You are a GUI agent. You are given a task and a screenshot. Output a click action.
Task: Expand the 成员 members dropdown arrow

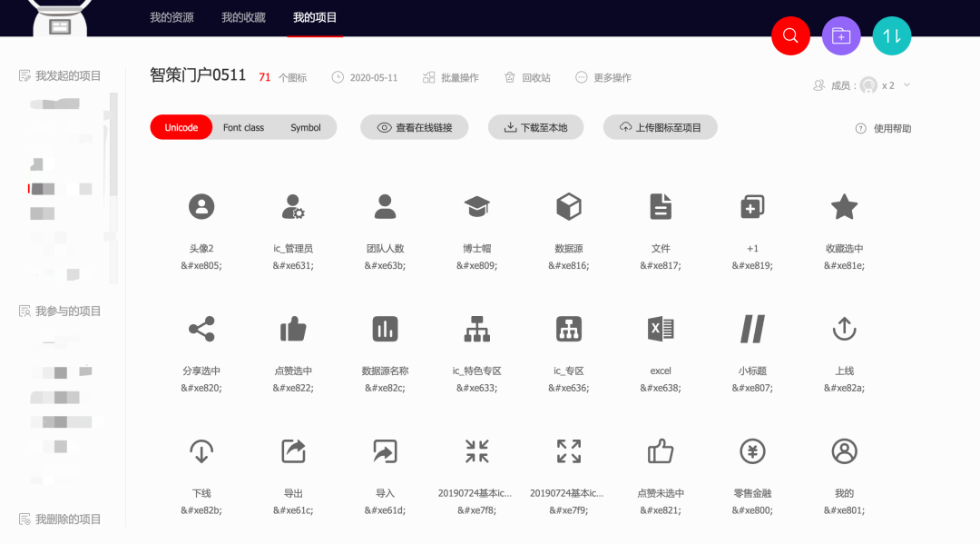coord(906,85)
